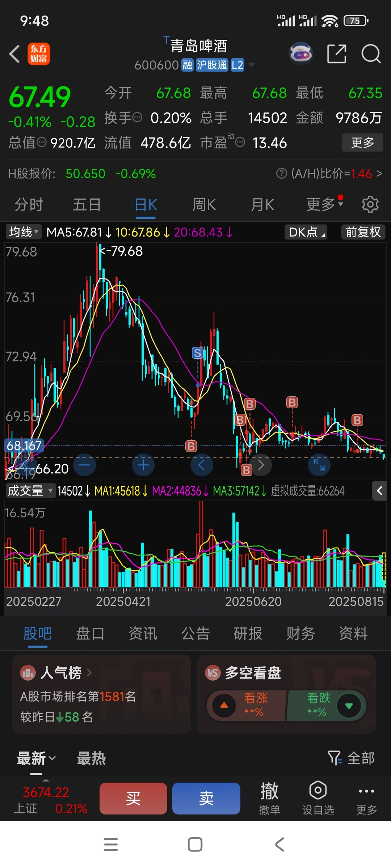
Task: Select 月K chart tab
Action: point(262,205)
